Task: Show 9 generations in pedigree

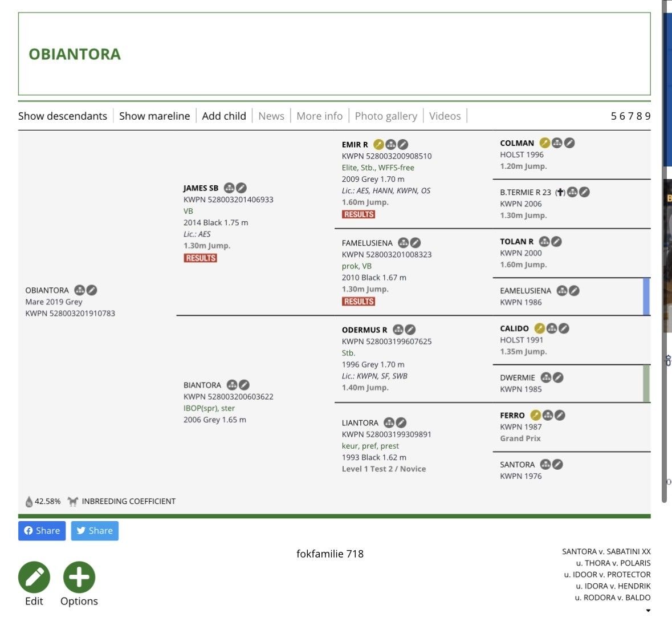Action: 647,116
